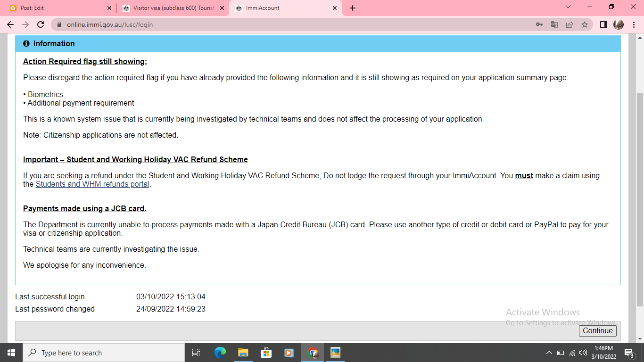Reload the current page
The width and height of the screenshot is (644, 362).
[41, 25]
